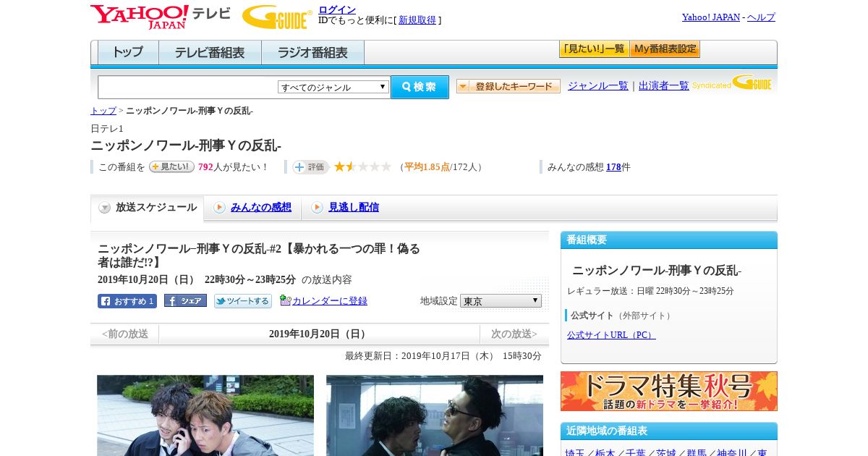Click the 千葉 region link
This screenshot has height=456, width=868.
636,453
